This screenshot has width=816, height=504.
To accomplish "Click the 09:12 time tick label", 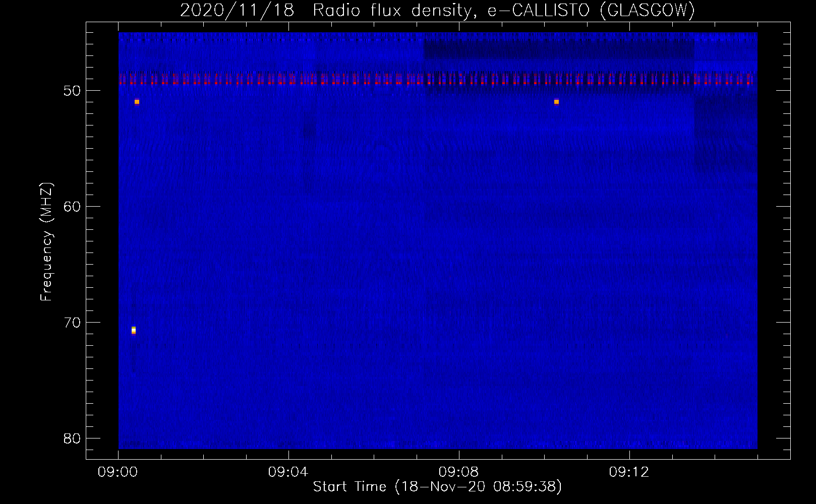I will [x=629, y=472].
